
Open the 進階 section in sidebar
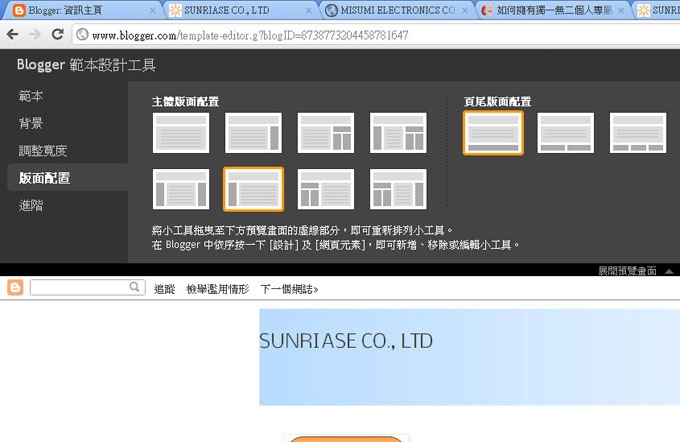[x=31, y=205]
